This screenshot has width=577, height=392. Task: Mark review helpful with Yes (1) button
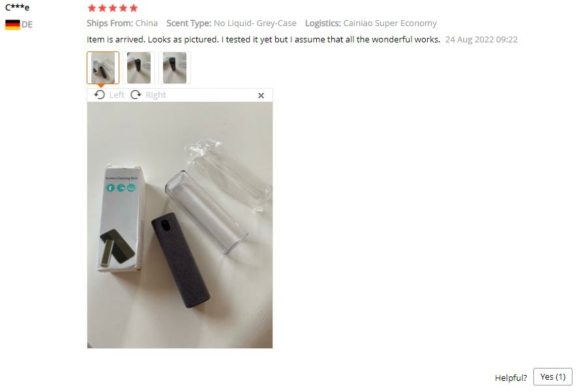[553, 376]
